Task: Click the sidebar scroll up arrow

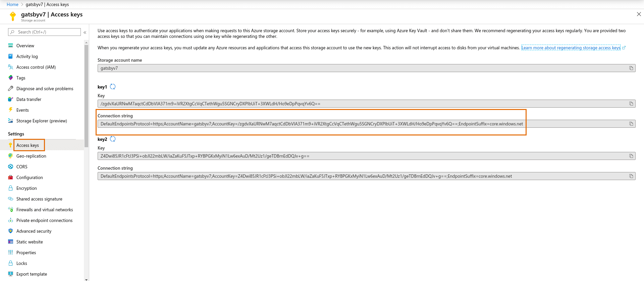Action: [86, 43]
